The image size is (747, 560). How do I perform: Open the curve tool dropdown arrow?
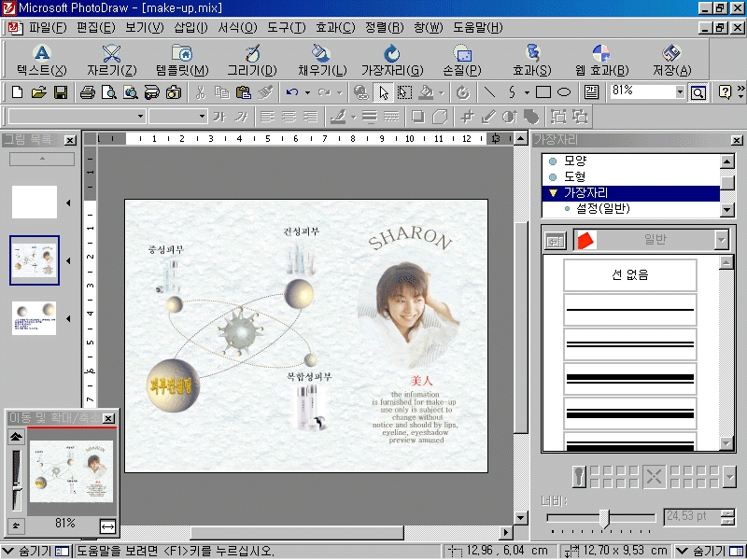[527, 92]
